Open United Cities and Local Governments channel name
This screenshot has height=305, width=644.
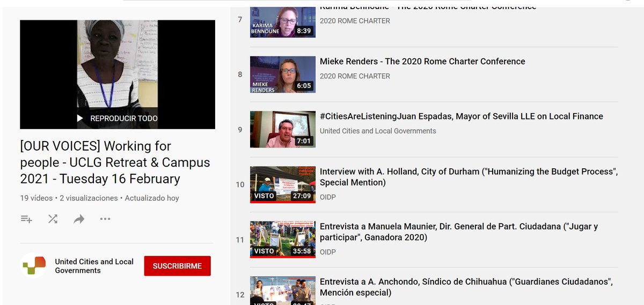(x=94, y=266)
